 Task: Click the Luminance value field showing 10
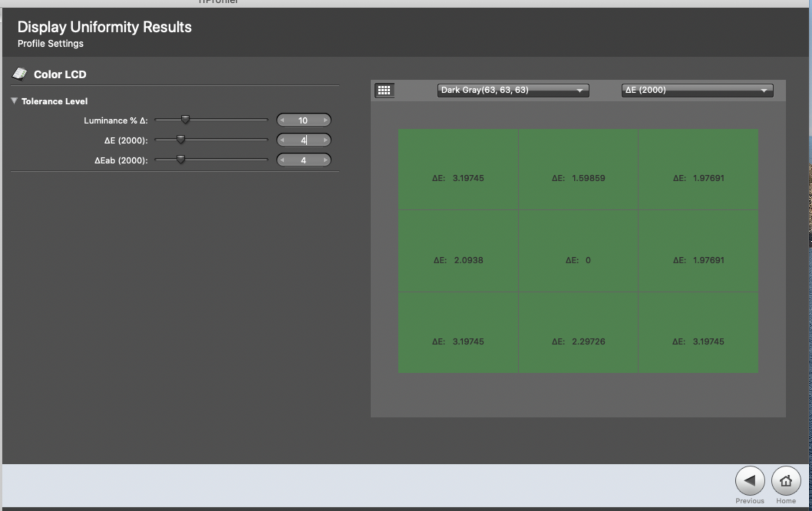point(304,120)
